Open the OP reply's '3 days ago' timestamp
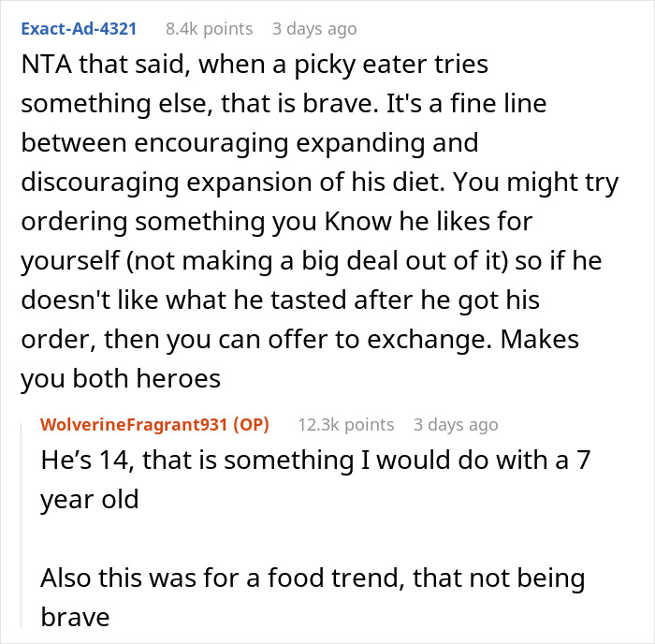This screenshot has width=655, height=644. click(456, 425)
